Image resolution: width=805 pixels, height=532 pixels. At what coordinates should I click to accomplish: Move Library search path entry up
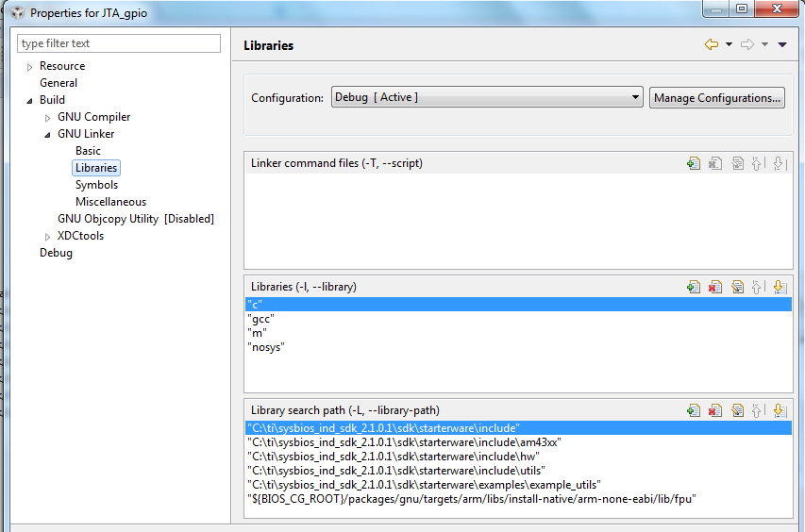pos(757,410)
